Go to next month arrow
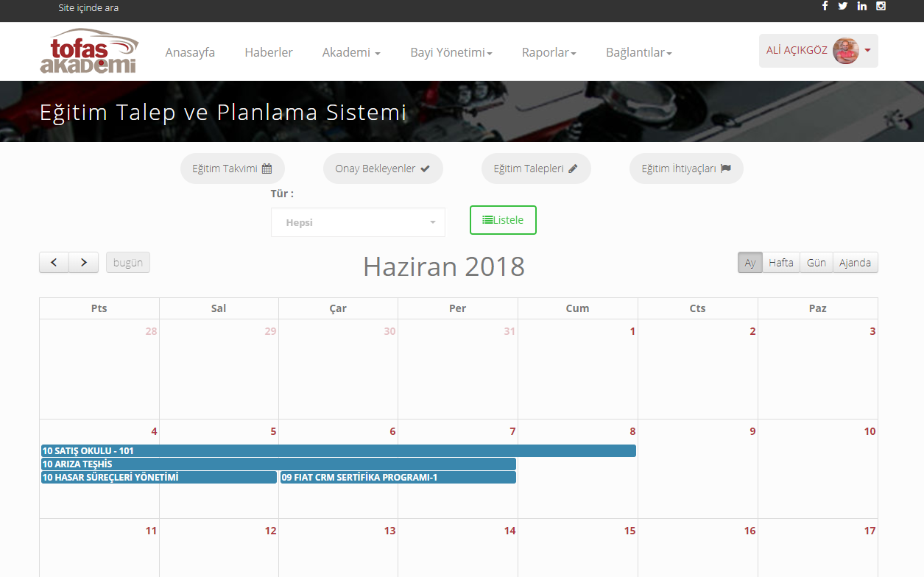This screenshot has width=924, height=577. [84, 263]
